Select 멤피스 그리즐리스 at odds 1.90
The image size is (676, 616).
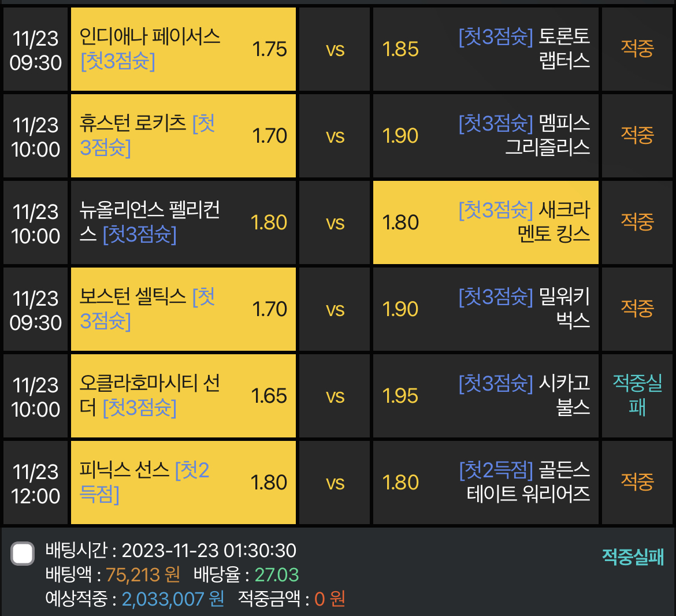[485, 136]
